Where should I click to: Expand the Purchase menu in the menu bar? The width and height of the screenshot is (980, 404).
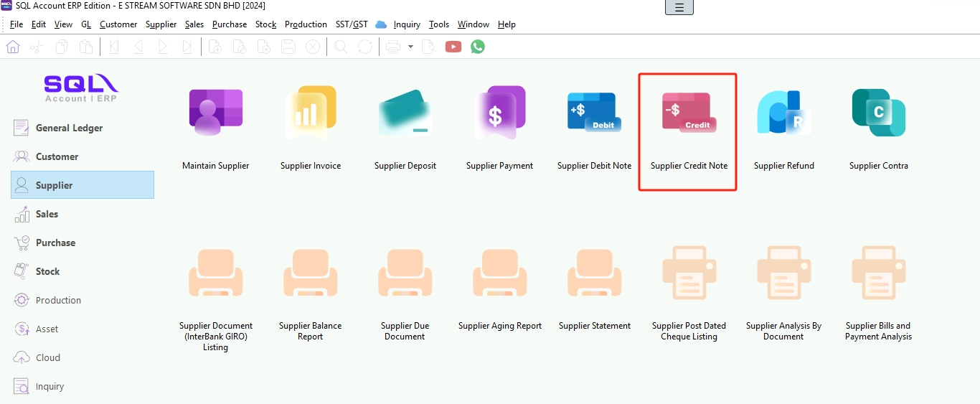230,24
